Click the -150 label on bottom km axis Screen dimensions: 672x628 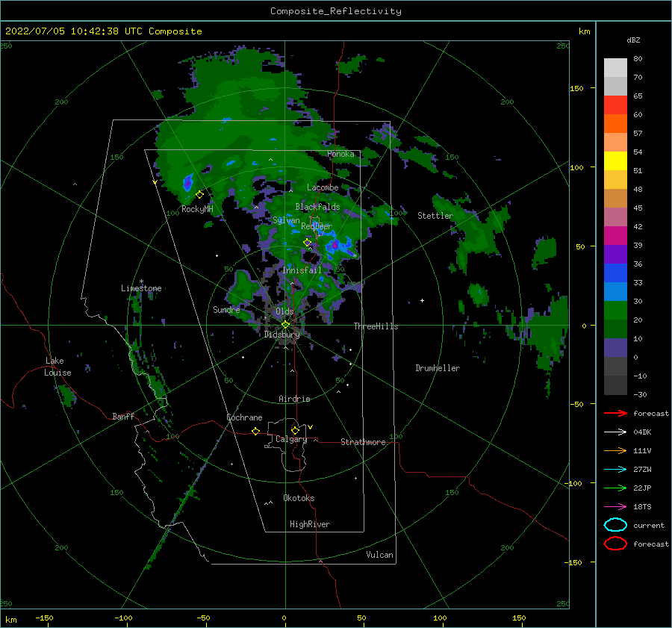44,618
